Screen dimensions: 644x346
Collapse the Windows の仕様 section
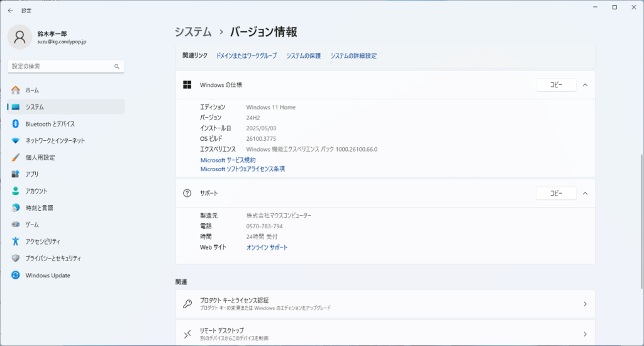[585, 85]
